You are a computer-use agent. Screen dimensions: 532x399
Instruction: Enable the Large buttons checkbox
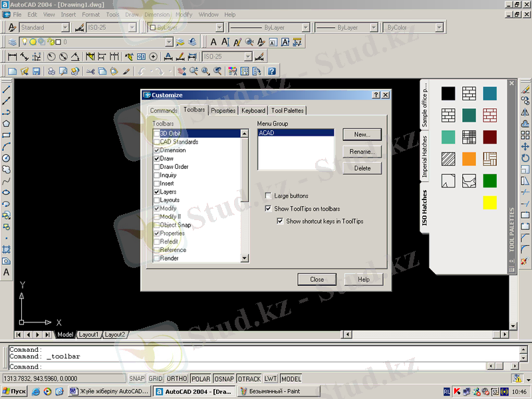[268, 196]
